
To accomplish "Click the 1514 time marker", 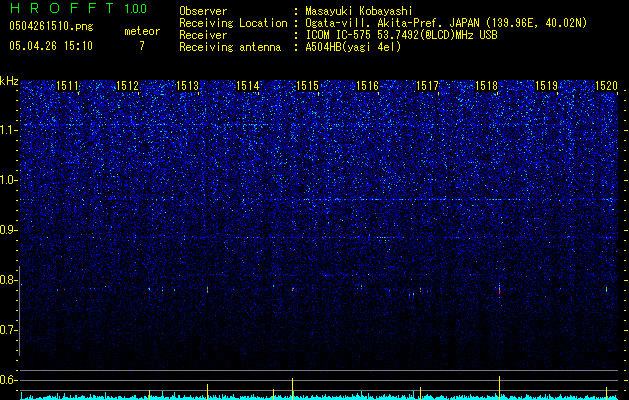I will [248, 85].
